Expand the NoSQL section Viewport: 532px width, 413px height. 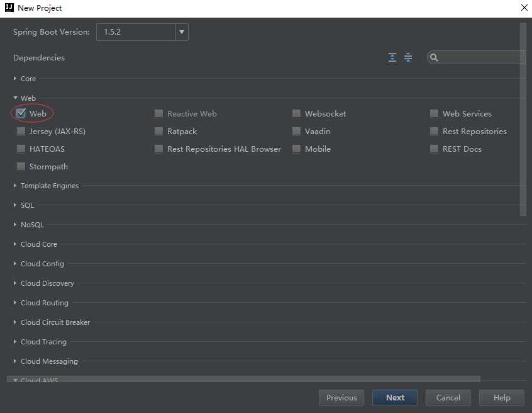coord(15,225)
